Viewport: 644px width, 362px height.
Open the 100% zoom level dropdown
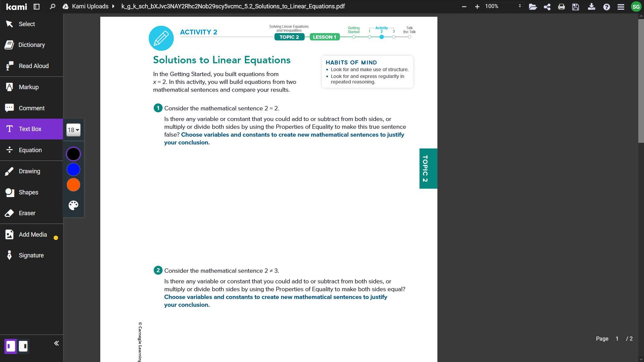tap(503, 6)
